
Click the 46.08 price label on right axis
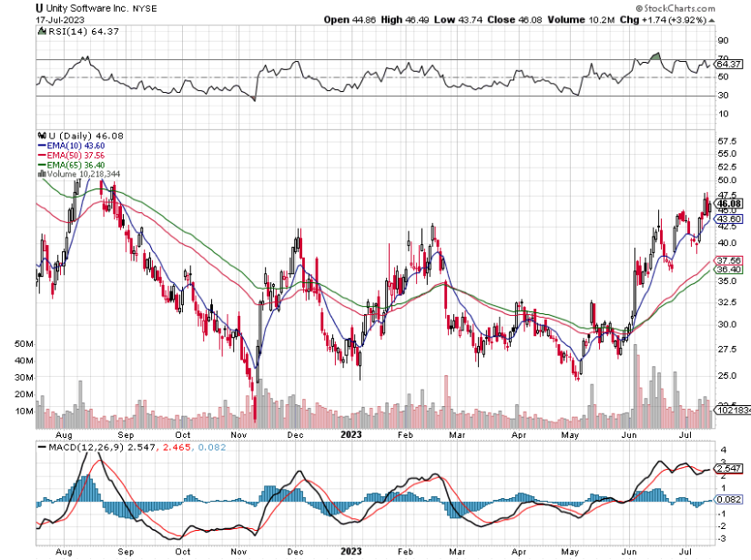click(x=726, y=201)
